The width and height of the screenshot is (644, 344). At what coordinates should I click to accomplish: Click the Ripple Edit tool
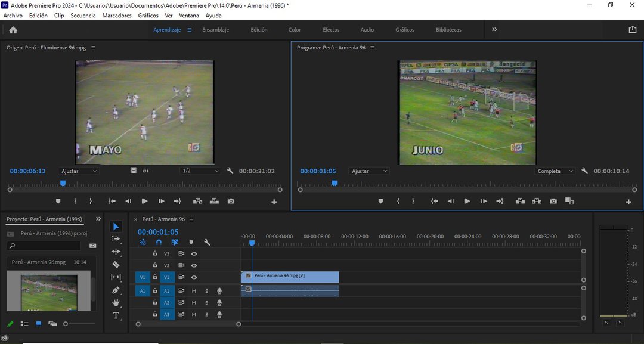(x=116, y=252)
